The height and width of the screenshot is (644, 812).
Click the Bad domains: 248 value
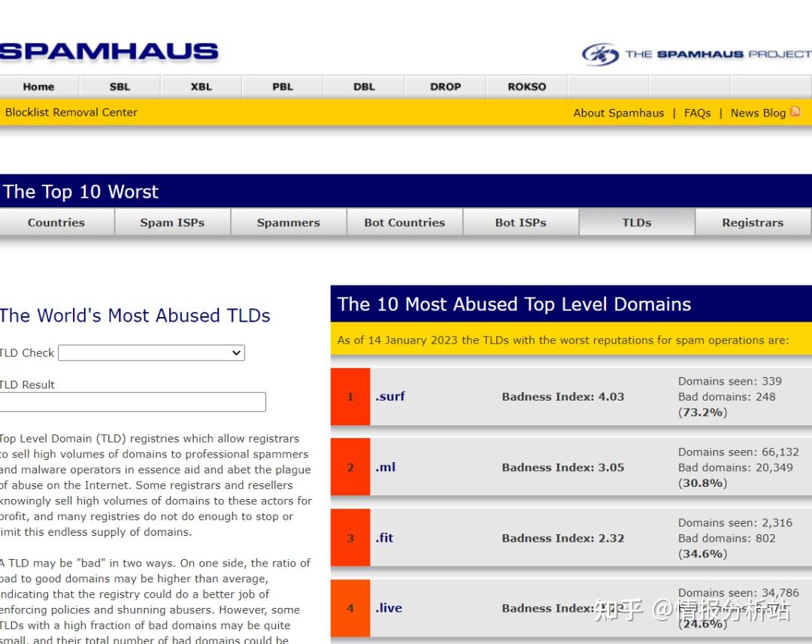pos(726,397)
